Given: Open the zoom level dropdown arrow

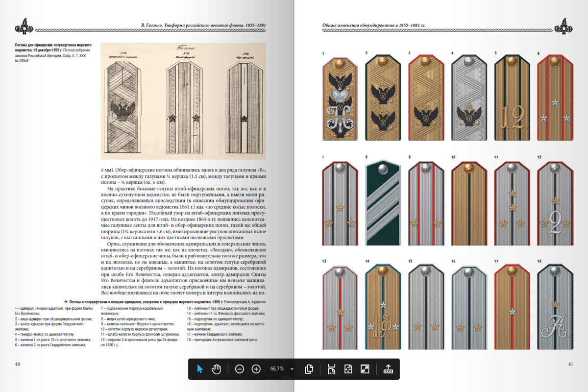Looking at the screenshot, I should [292, 369].
